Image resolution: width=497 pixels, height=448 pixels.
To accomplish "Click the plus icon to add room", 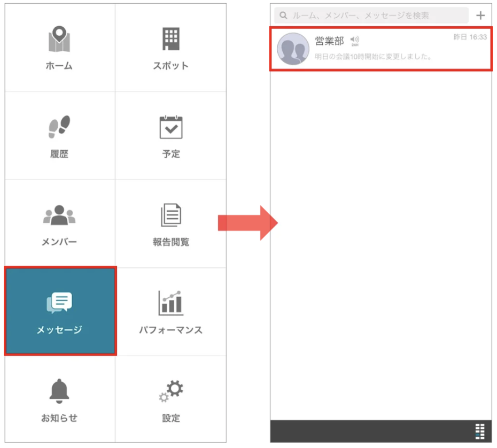I will (x=480, y=15).
